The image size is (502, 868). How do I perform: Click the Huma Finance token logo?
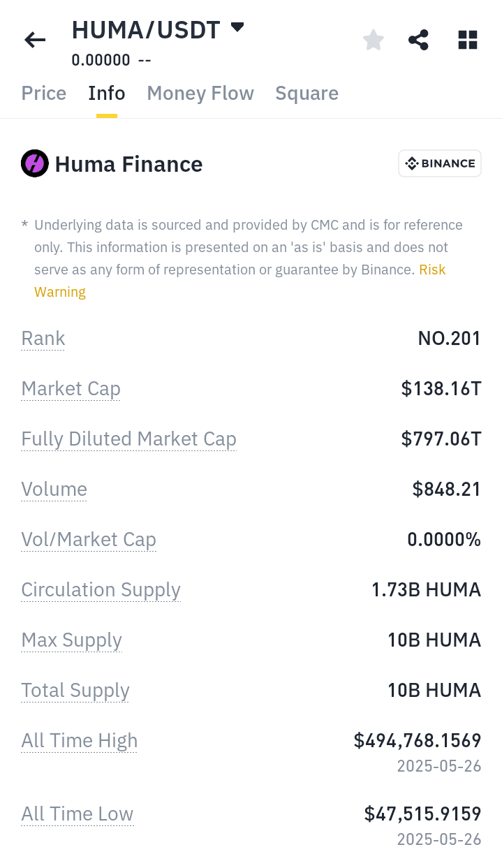pos(34,163)
